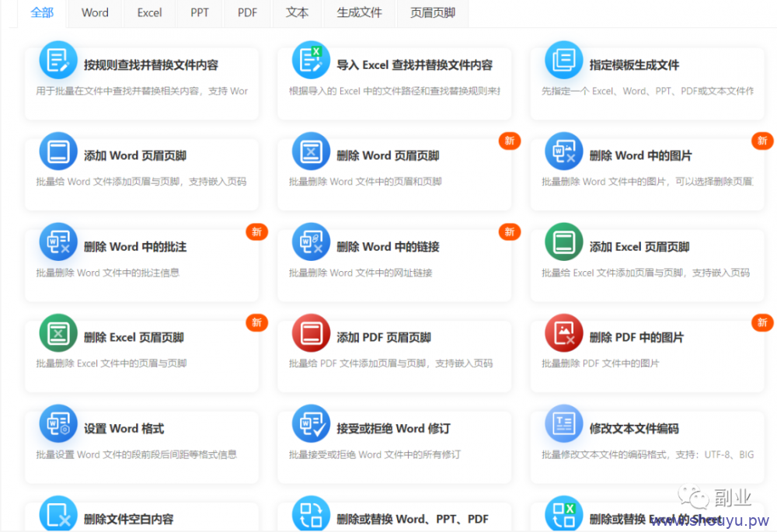Switch to the 全部 tab

pos(42,13)
